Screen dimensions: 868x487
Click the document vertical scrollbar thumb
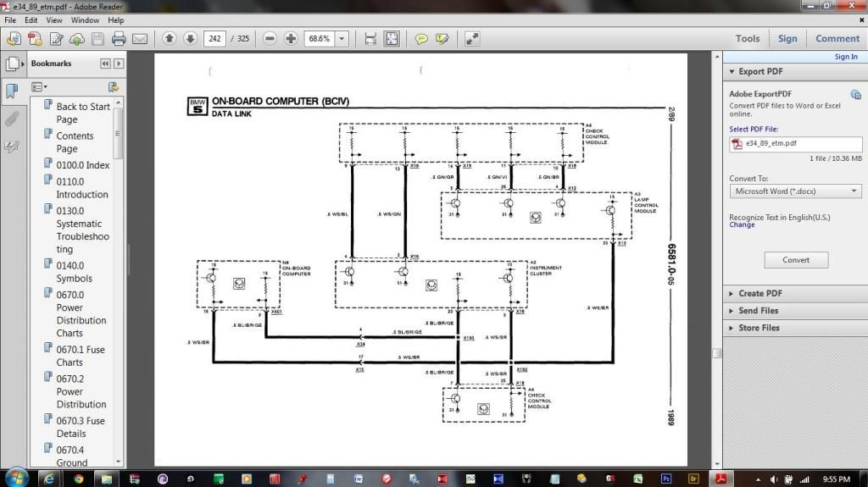(x=717, y=353)
